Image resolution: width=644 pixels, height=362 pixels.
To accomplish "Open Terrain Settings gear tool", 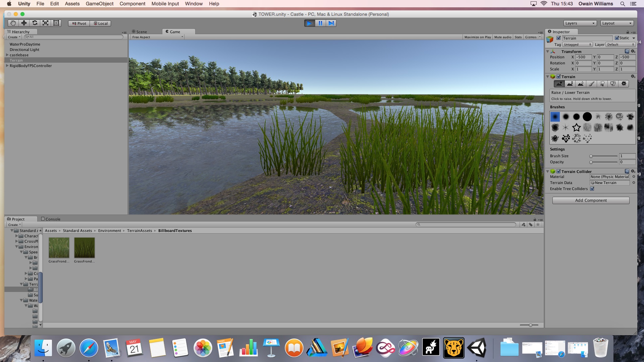I will coord(624,84).
